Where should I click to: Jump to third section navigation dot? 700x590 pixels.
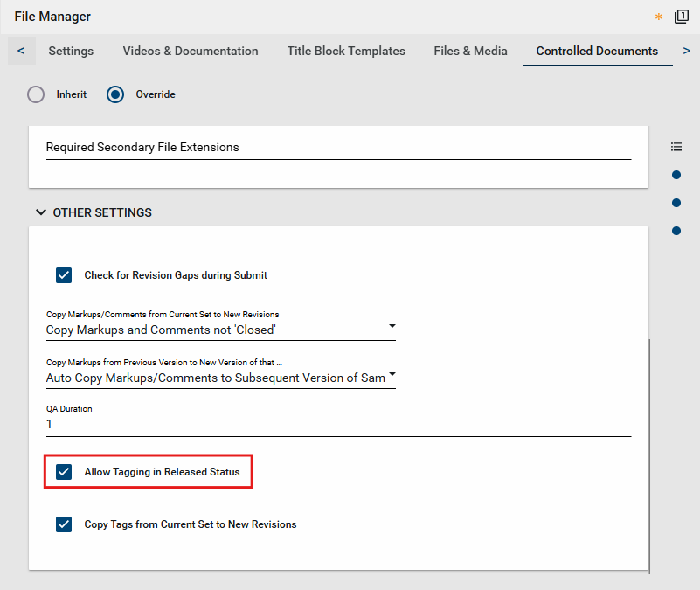tap(676, 231)
